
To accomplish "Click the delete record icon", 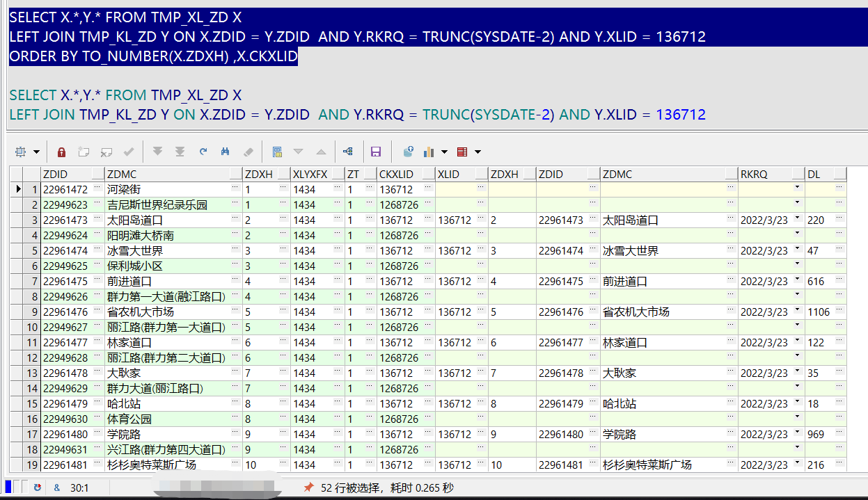I will (x=106, y=152).
